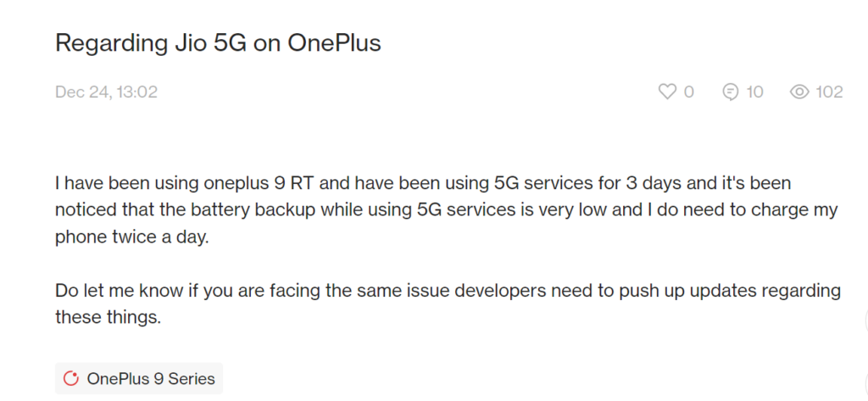Viewport: 868px width, 401px height.
Task: Click the post title Regarding Jio 5G
Action: point(218,43)
